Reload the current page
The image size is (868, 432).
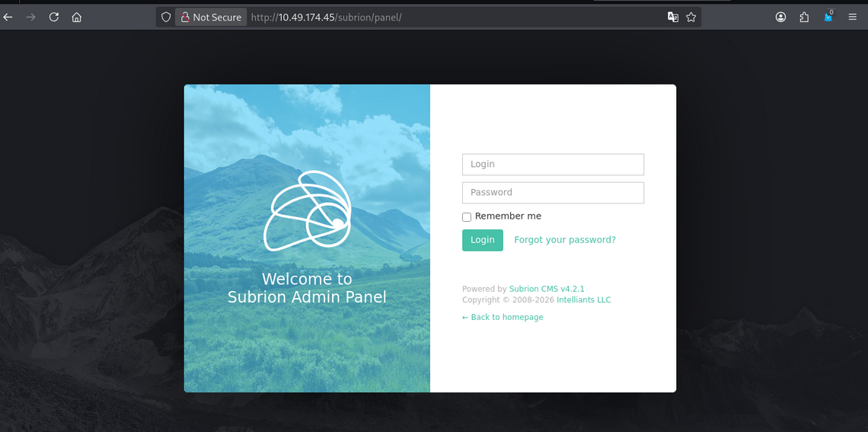tap(53, 17)
